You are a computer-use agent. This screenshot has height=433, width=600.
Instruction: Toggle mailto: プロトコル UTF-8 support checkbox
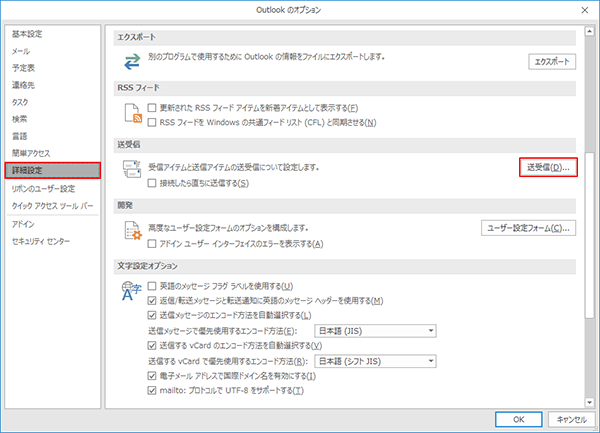point(152,390)
